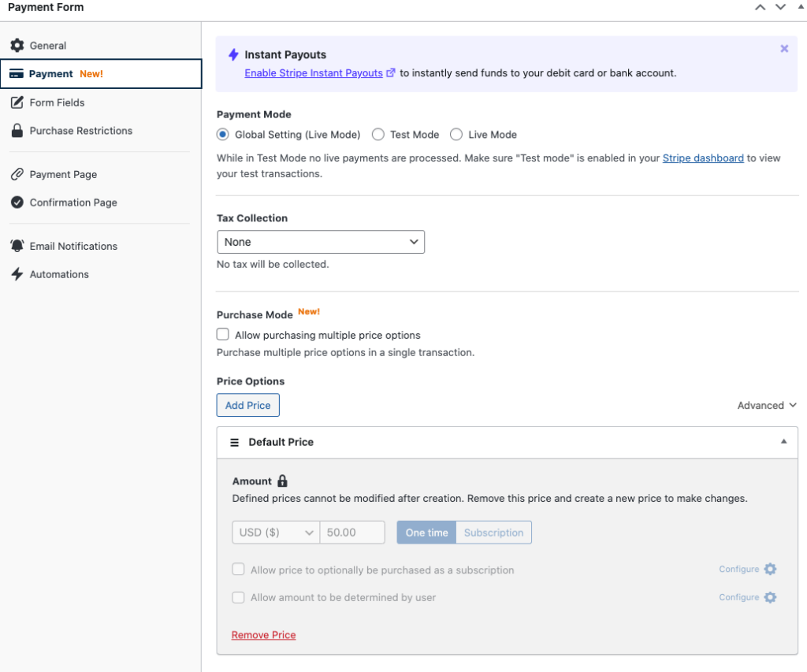Select the Test Mode radio button
The height and width of the screenshot is (672, 807).
pyautogui.click(x=378, y=135)
